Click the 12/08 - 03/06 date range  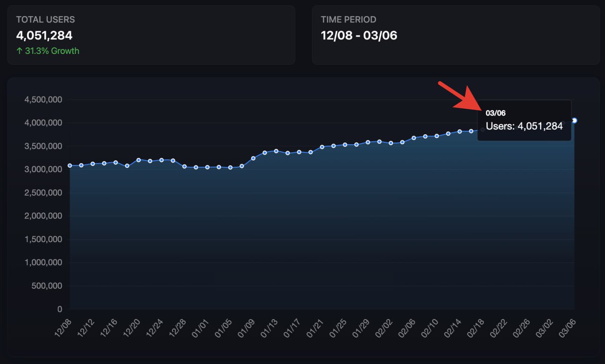[359, 35]
